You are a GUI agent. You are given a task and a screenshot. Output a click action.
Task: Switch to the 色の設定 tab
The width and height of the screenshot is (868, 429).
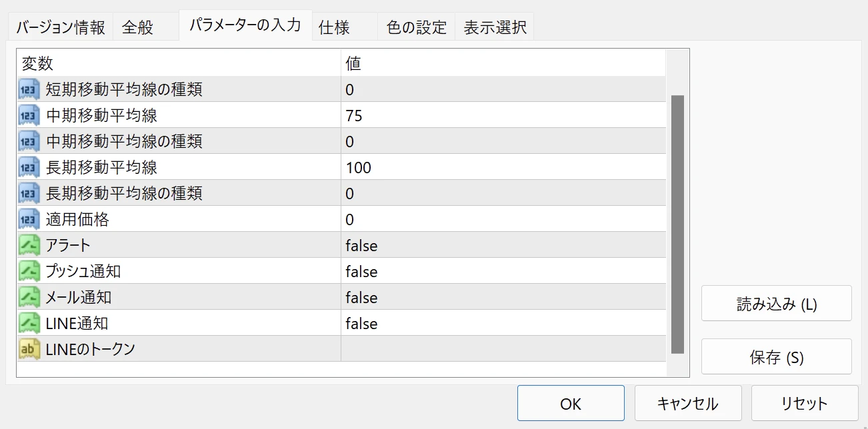[417, 27]
